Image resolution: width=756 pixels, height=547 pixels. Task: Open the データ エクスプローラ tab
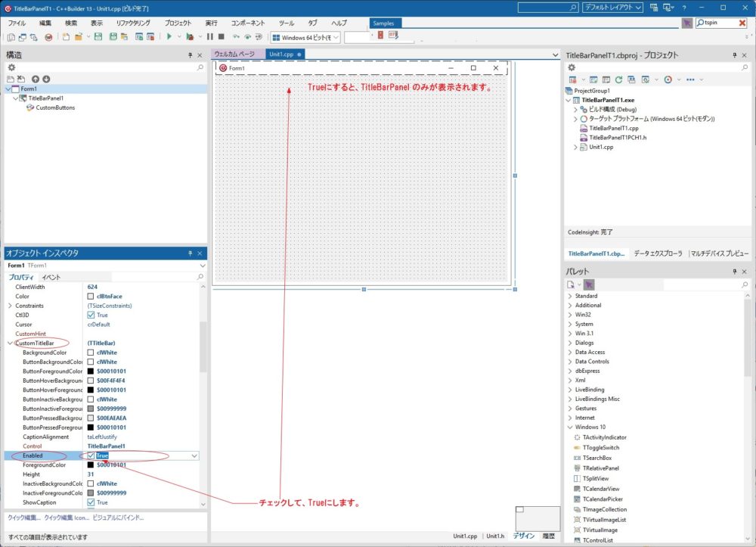(658, 253)
